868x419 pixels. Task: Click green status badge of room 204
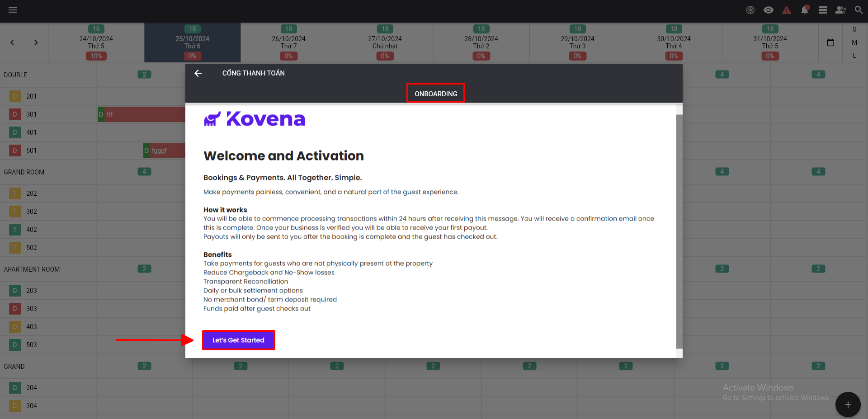point(15,388)
